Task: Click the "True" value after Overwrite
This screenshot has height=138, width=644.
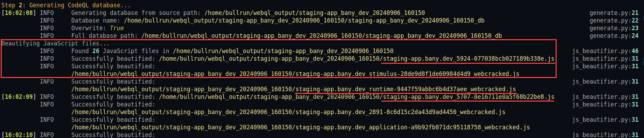Action: [117, 28]
